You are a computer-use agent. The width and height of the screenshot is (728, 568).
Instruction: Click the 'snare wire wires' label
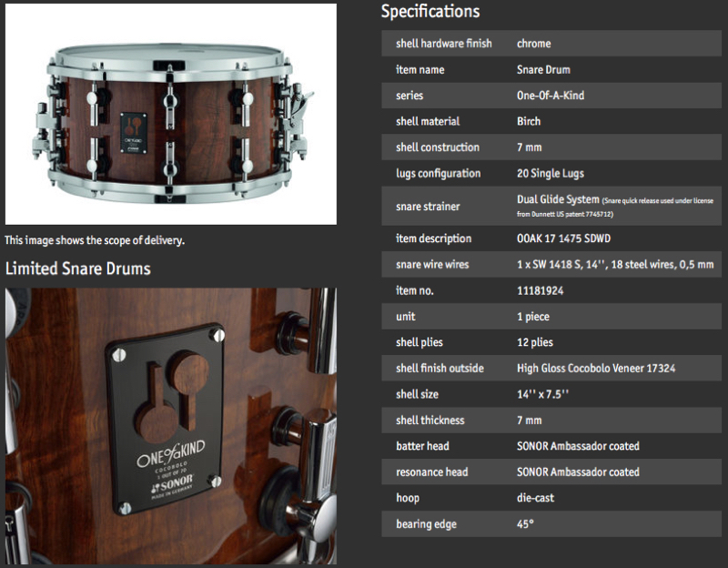point(432,265)
